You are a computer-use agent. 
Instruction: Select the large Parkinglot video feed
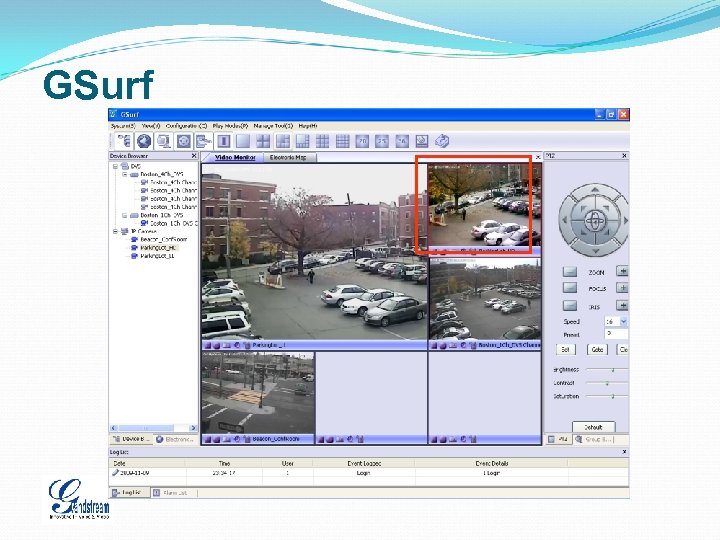point(314,252)
